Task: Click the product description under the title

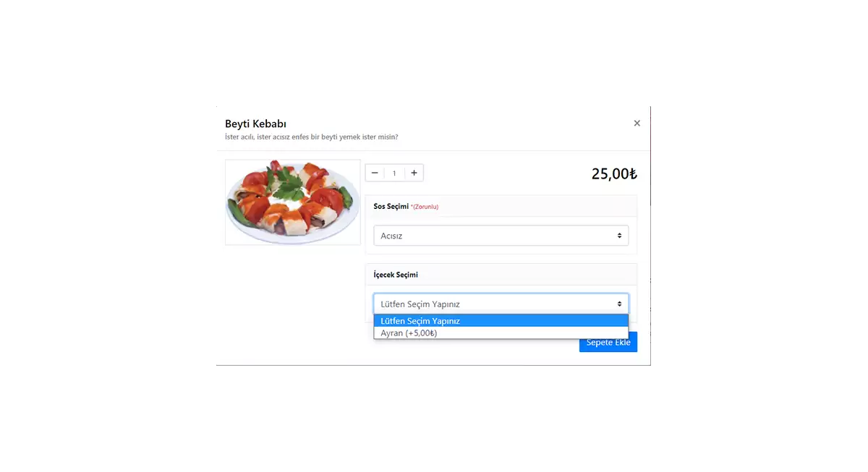Action: (311, 137)
